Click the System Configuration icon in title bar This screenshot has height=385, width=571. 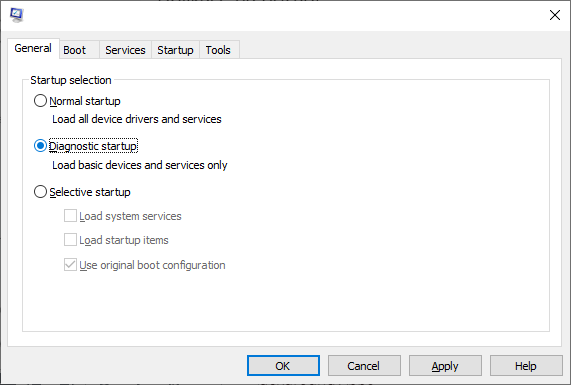coord(17,15)
